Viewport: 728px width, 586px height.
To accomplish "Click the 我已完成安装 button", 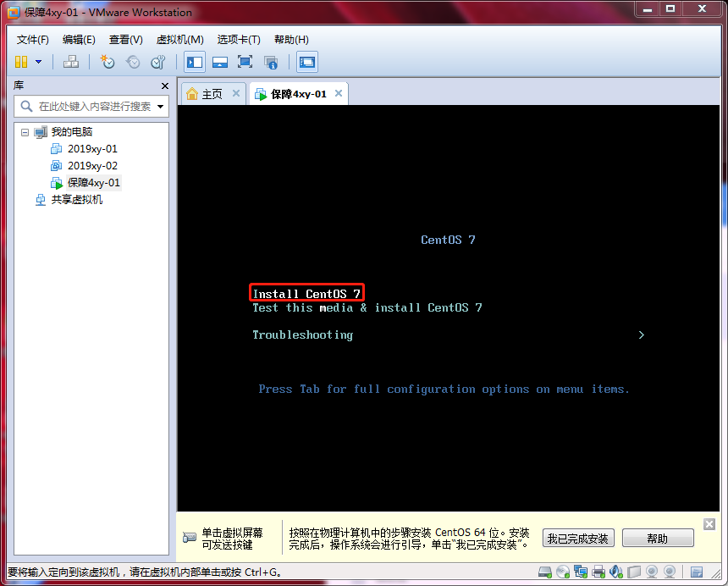I will click(x=578, y=539).
